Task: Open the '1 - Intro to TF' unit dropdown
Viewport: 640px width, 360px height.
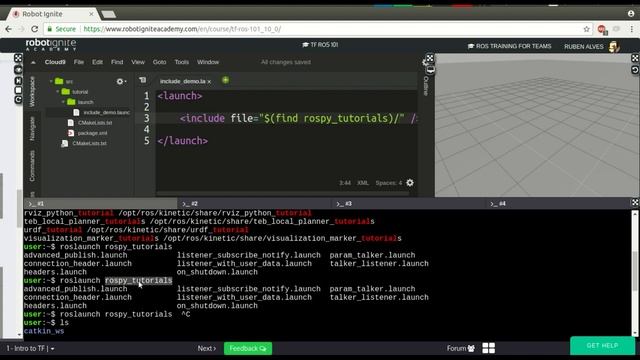Action: pyautogui.click(x=30, y=348)
